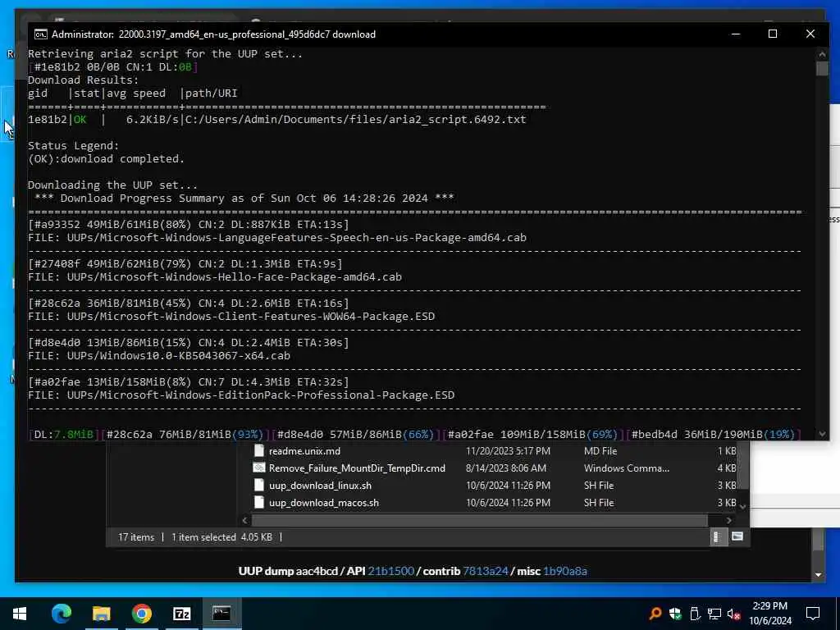
Task: Click the 11/20/2023 5:17 PM date cell
Action: [508, 451]
